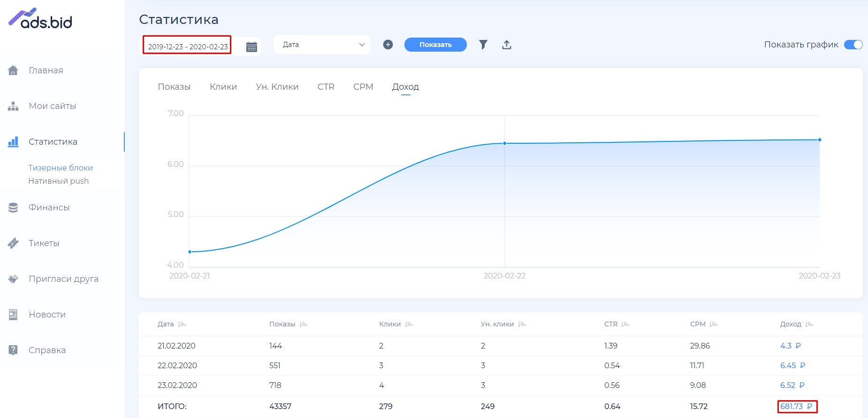Screen dimensions: 868x418
Task: Switch chart to Клики tab
Action: coord(223,87)
